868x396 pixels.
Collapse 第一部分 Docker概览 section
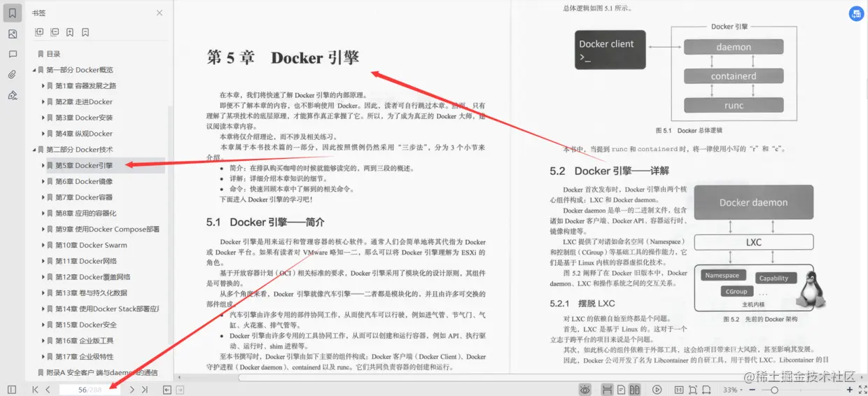pos(34,70)
